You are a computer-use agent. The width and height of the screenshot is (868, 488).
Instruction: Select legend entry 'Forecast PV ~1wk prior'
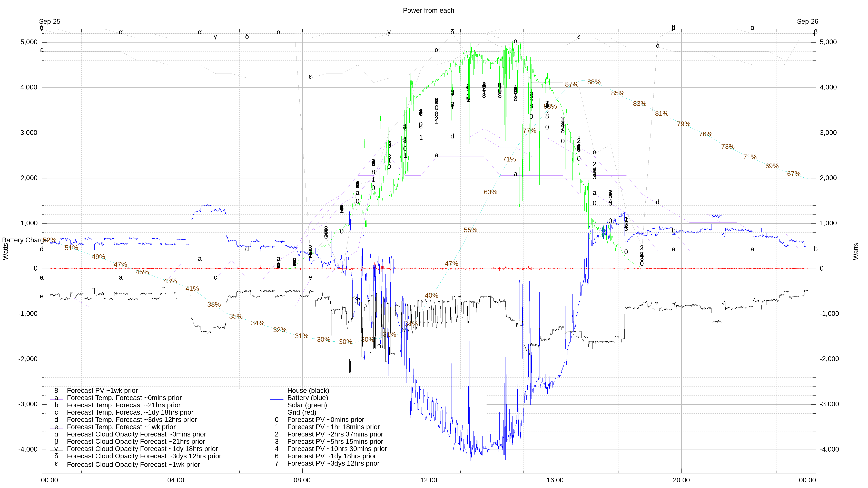coord(102,391)
